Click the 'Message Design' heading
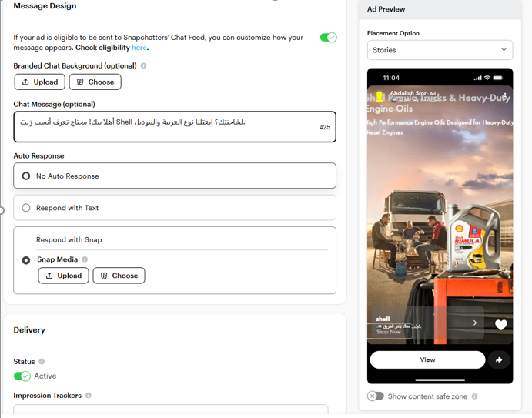The width and height of the screenshot is (532, 418). coord(45,5)
